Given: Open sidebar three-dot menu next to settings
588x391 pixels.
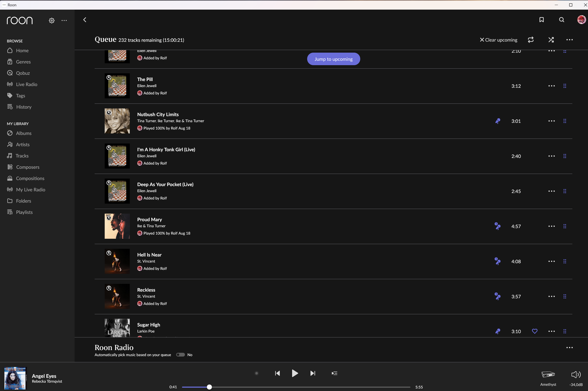Looking at the screenshot, I should [64, 20].
